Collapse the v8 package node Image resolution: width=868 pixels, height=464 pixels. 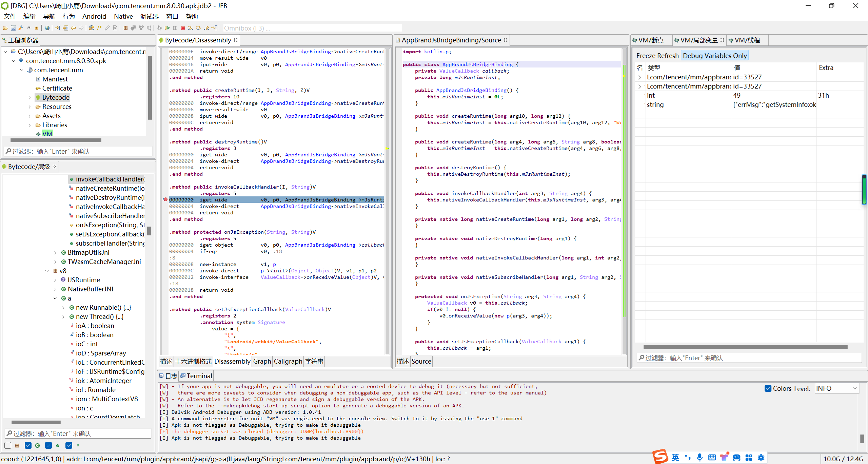47,271
